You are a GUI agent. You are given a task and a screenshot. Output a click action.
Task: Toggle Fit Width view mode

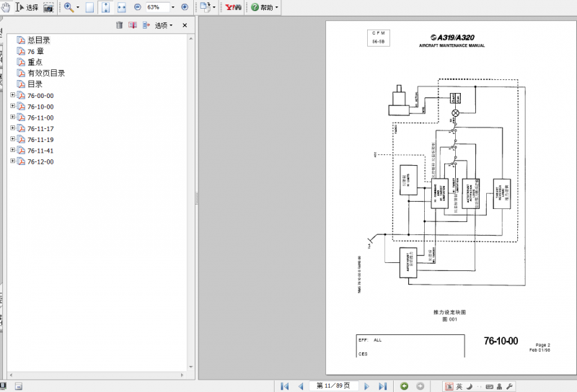pos(121,7)
